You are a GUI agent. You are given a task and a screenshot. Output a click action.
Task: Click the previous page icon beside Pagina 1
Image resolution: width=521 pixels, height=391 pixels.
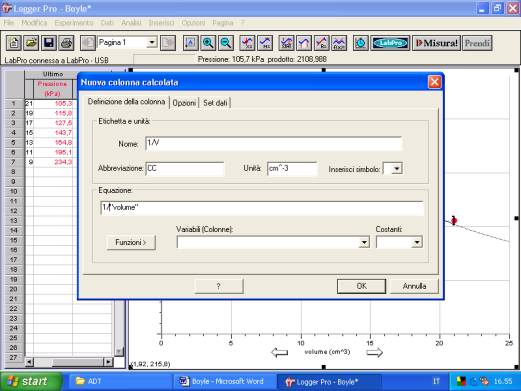[x=88, y=43]
